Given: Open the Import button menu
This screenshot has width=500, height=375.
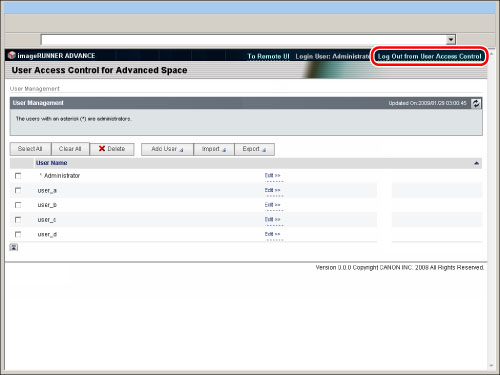Looking at the screenshot, I should point(214,149).
